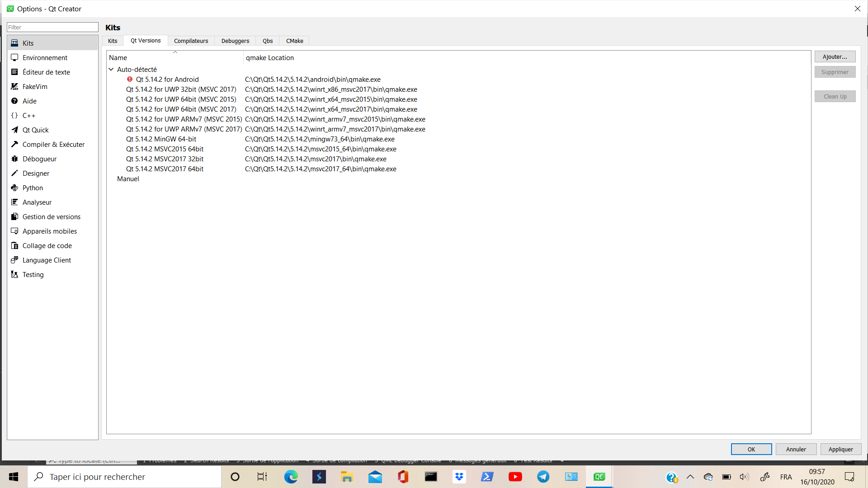Click the Filter input field

(x=52, y=27)
